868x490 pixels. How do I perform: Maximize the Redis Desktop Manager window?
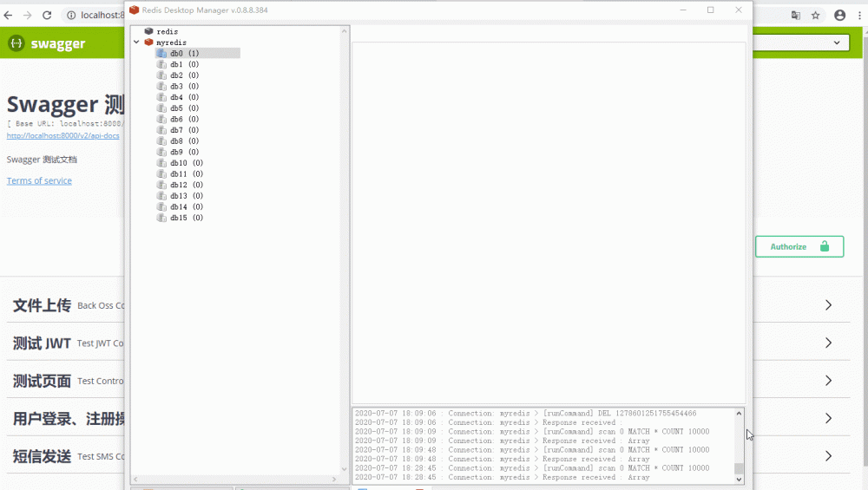711,10
